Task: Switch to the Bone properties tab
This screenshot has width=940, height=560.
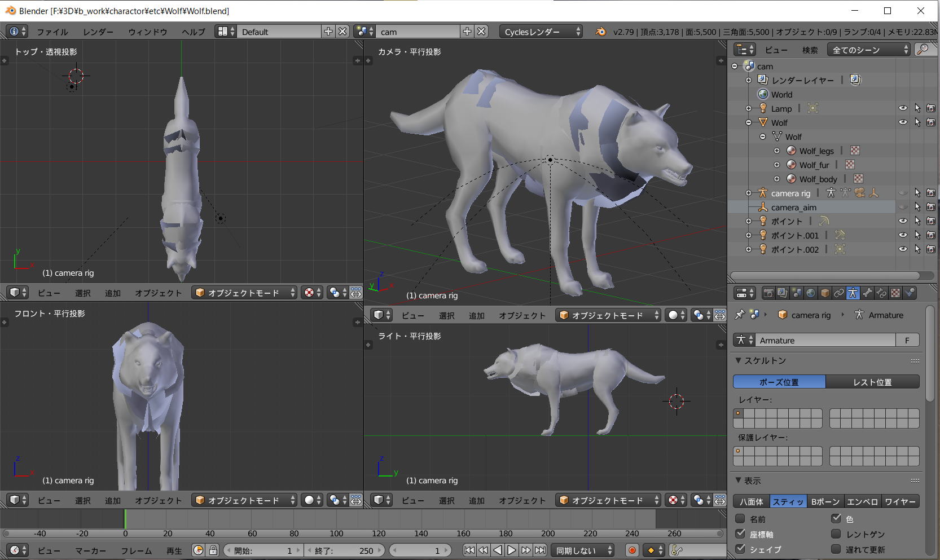Action: [867, 293]
